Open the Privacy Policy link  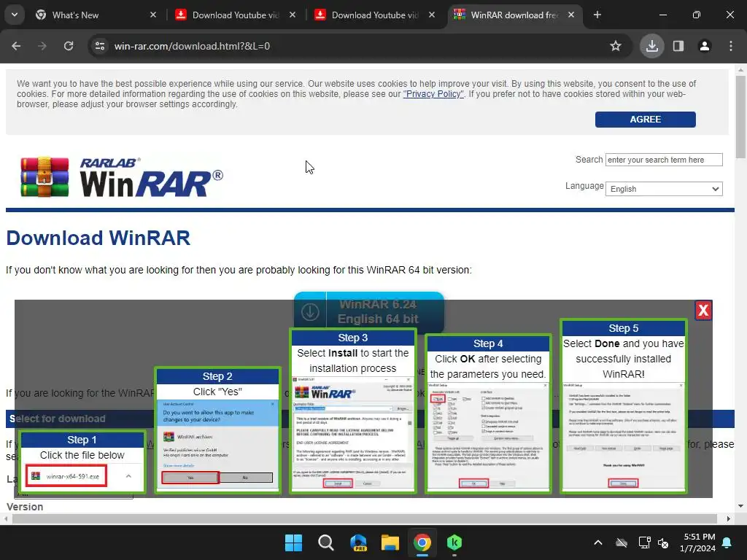[433, 94]
